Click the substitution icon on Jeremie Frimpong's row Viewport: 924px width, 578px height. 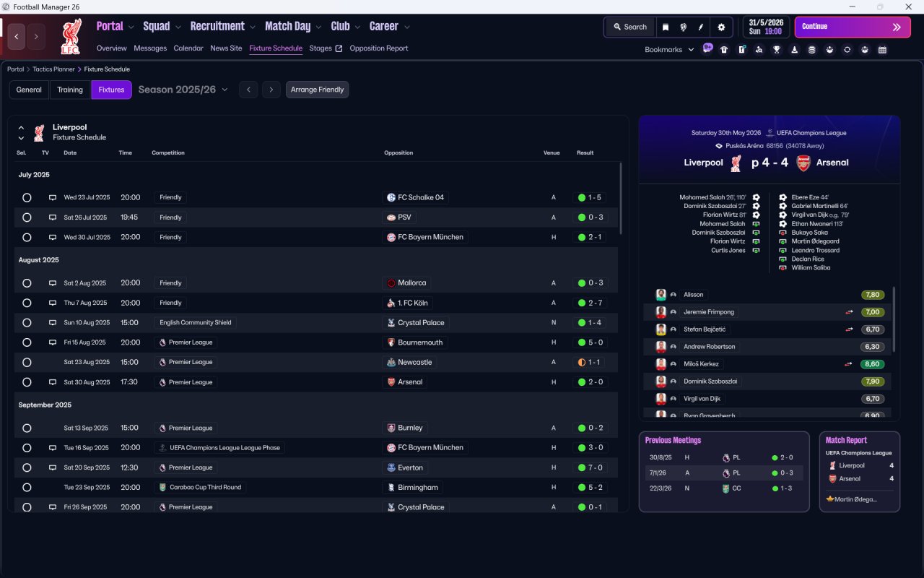click(849, 312)
